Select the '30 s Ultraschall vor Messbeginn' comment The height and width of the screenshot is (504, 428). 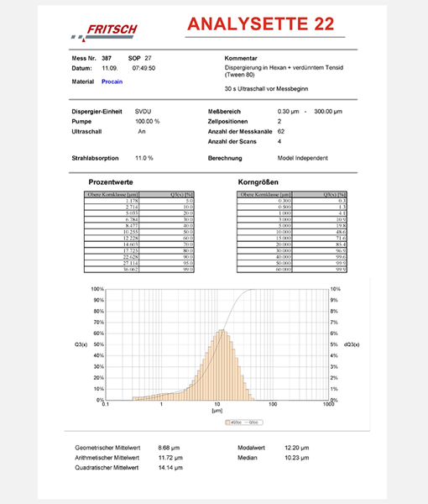[266, 89]
